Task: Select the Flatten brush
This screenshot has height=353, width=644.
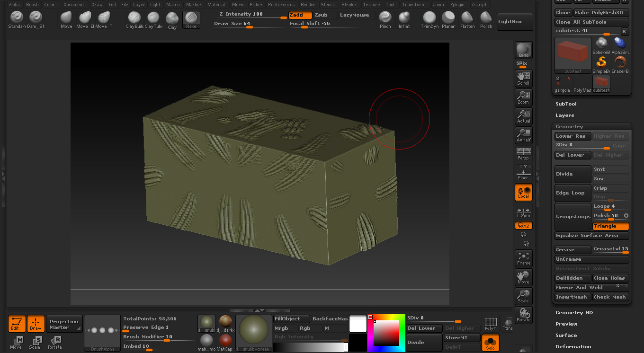Action: point(467,20)
